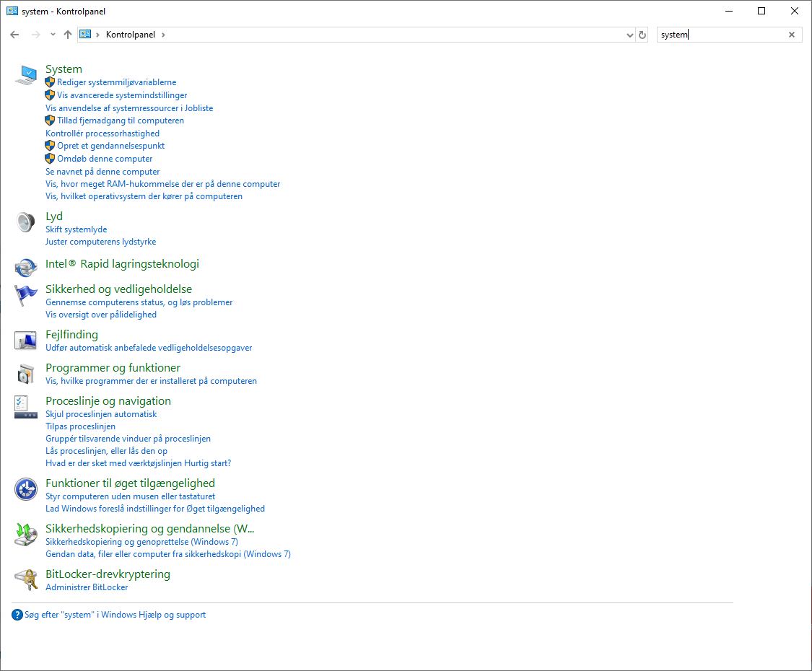Image resolution: width=812 pixels, height=671 pixels.
Task: Click the Lyd speaker icon
Action: click(25, 222)
